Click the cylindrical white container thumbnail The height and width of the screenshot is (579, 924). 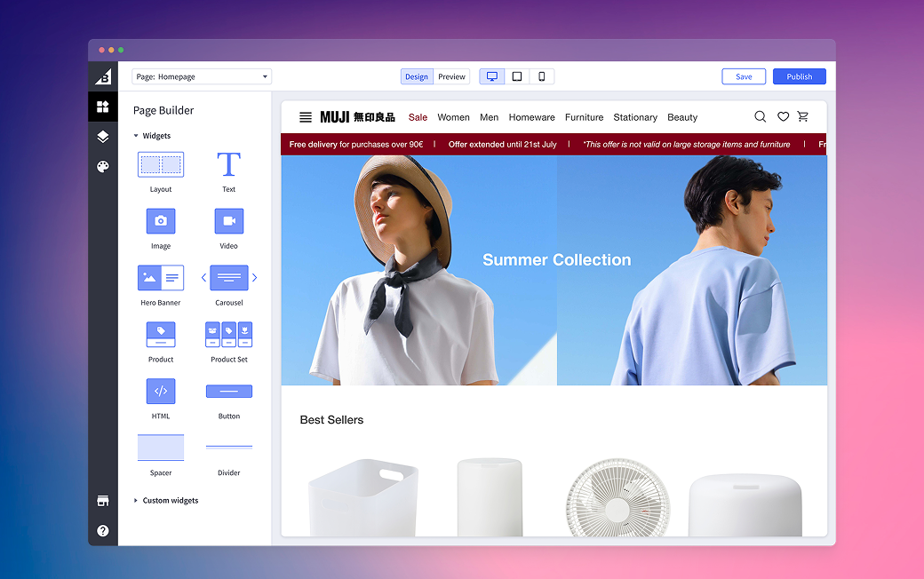point(490,497)
